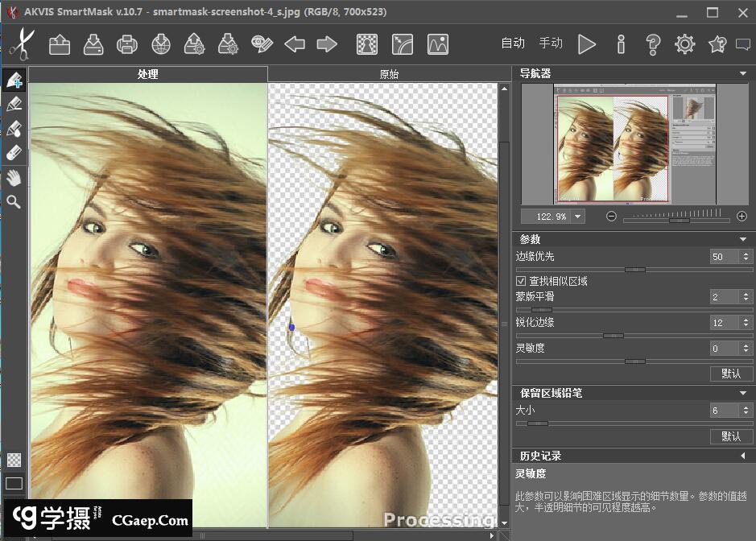Click the 边缘优先 slider track

tap(580, 270)
